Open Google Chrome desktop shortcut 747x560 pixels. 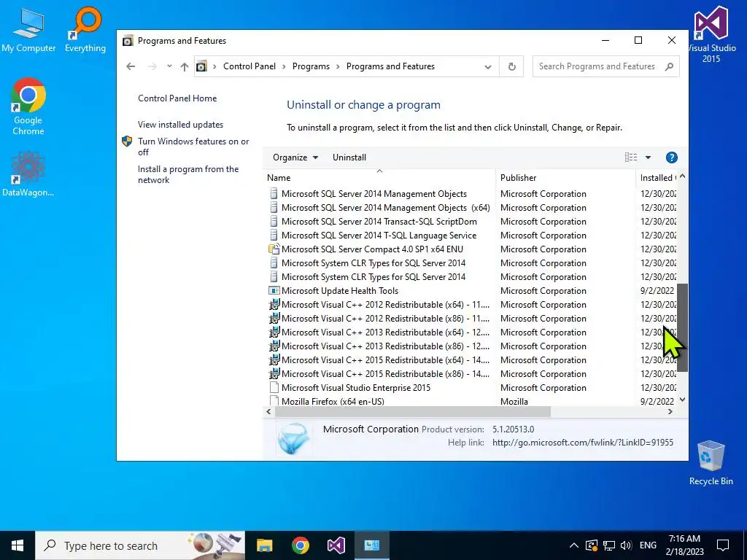point(28,106)
